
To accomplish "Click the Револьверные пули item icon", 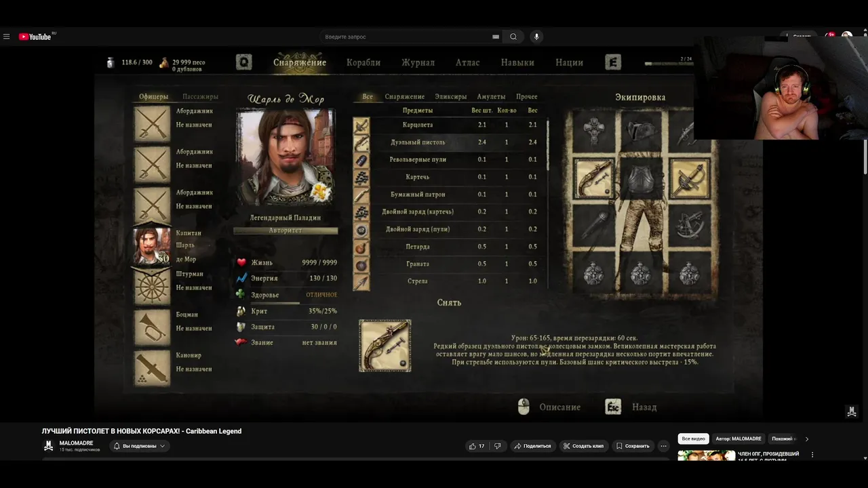I will pos(361,160).
